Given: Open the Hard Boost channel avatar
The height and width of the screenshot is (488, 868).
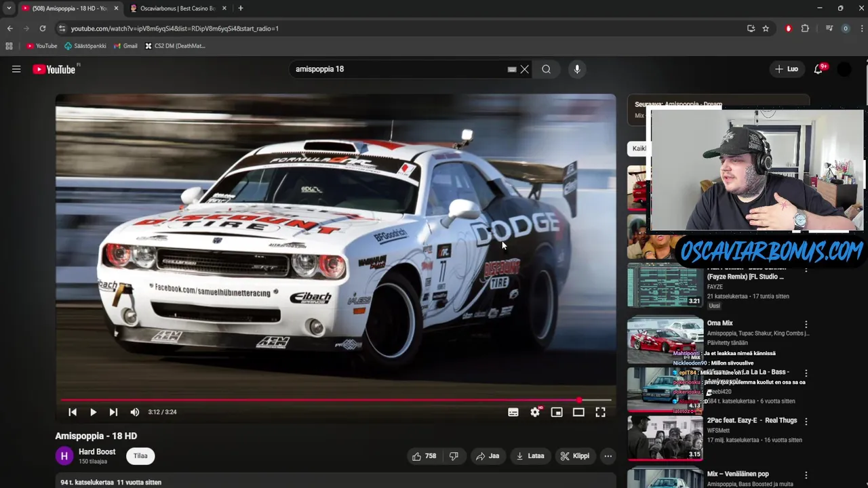Looking at the screenshot, I should tap(64, 456).
